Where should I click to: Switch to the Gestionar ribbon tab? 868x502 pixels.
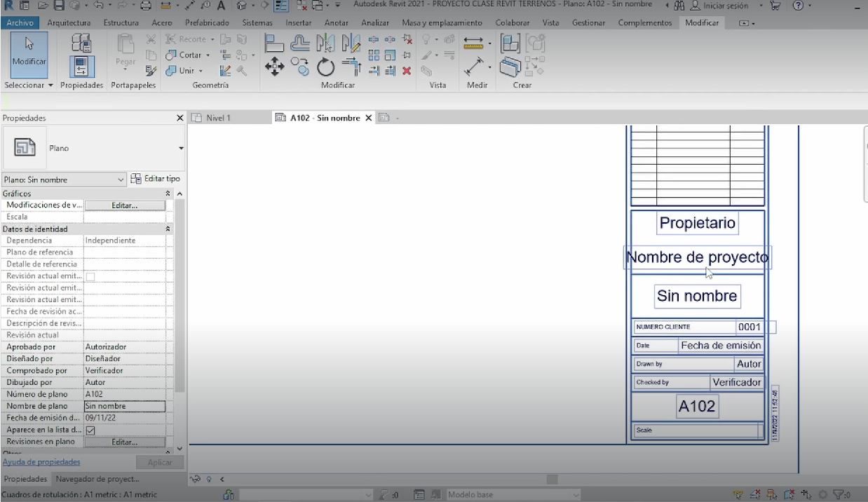[x=588, y=22]
